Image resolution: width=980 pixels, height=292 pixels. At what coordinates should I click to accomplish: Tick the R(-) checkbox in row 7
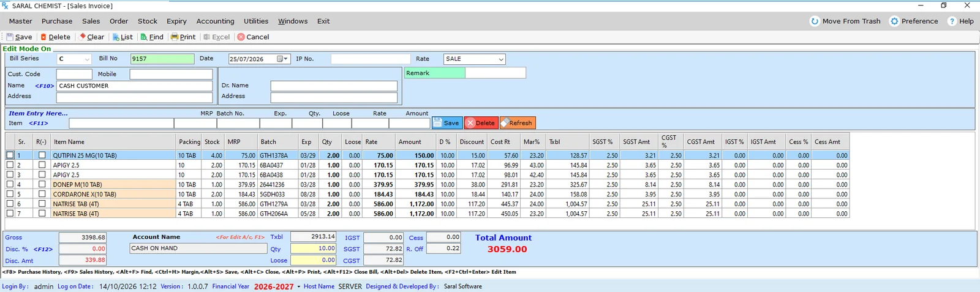[42, 214]
